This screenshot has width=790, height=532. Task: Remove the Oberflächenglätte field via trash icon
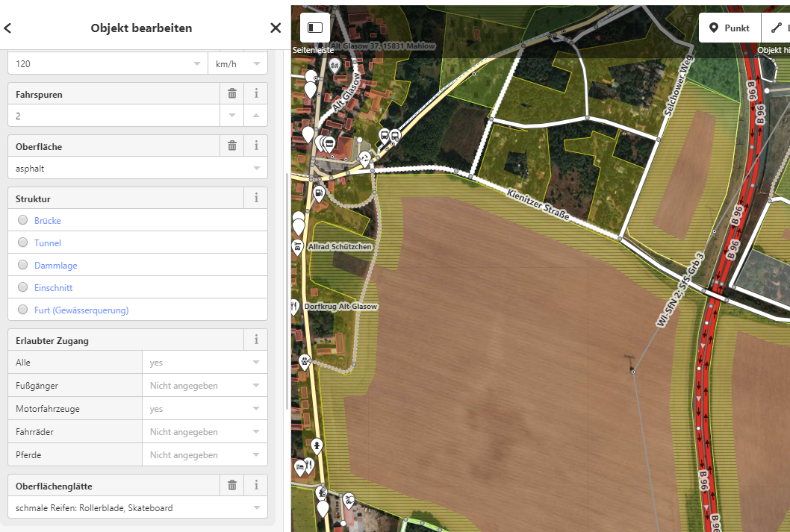click(232, 485)
